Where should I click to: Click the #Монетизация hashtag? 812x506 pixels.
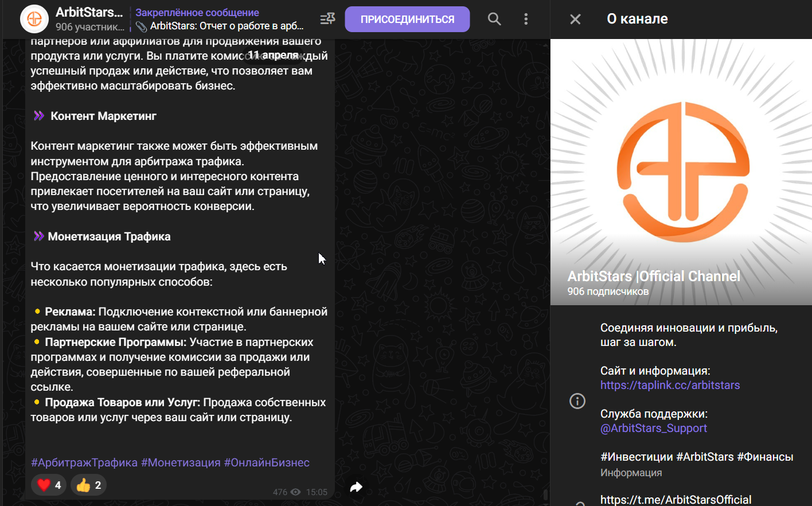[x=181, y=462]
